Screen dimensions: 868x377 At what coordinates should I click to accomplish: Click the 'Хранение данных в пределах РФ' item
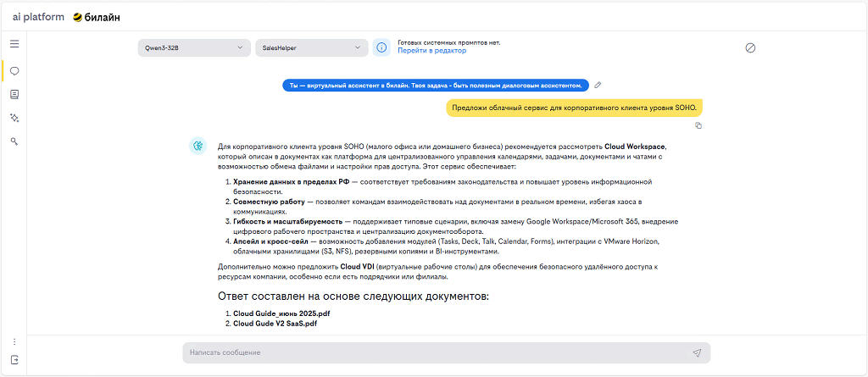coord(292,182)
